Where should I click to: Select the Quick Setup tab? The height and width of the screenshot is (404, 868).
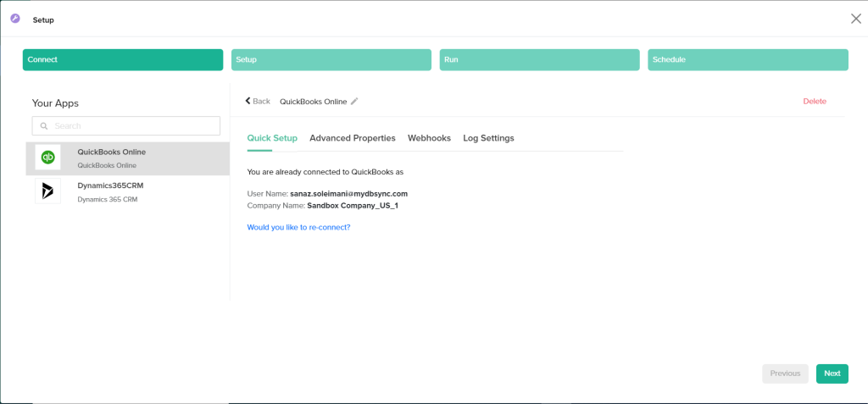pyautogui.click(x=272, y=138)
